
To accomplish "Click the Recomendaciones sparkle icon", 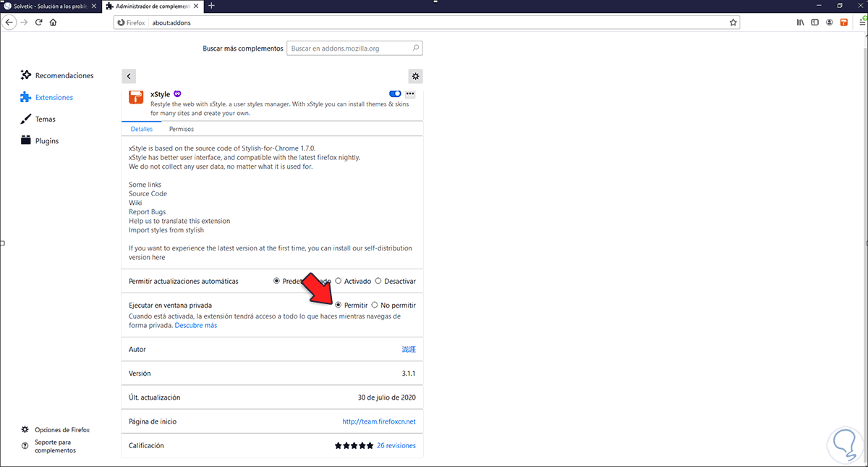I will click(26, 75).
